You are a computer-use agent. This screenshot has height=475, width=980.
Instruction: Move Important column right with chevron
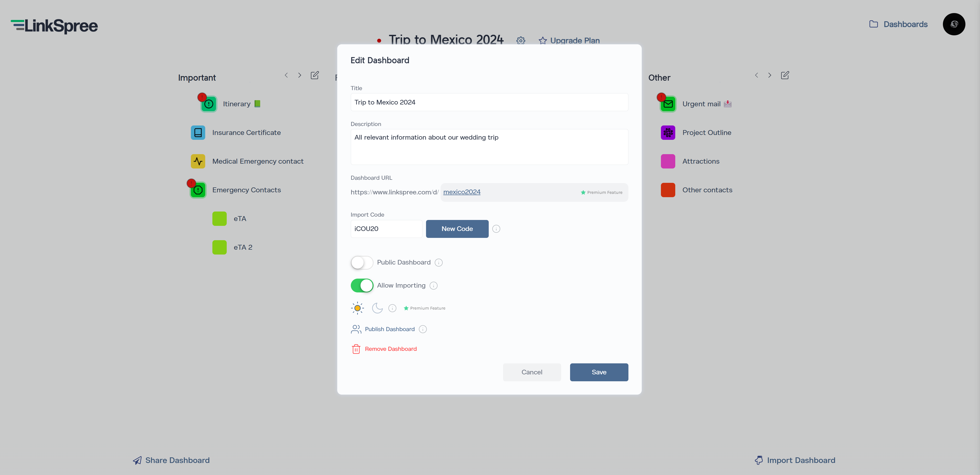click(x=299, y=75)
